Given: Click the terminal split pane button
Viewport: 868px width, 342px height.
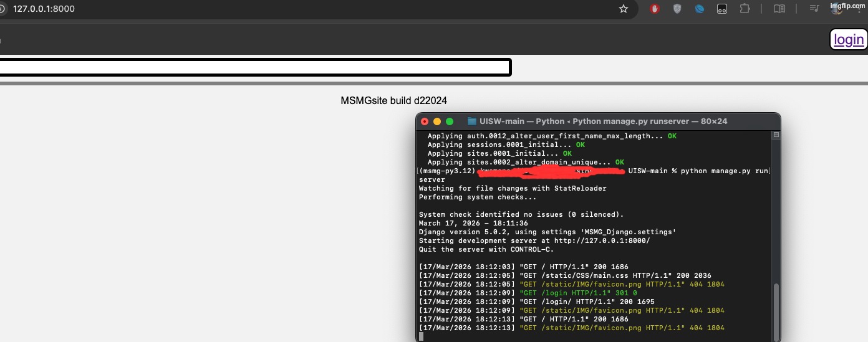Looking at the screenshot, I should coord(776,135).
